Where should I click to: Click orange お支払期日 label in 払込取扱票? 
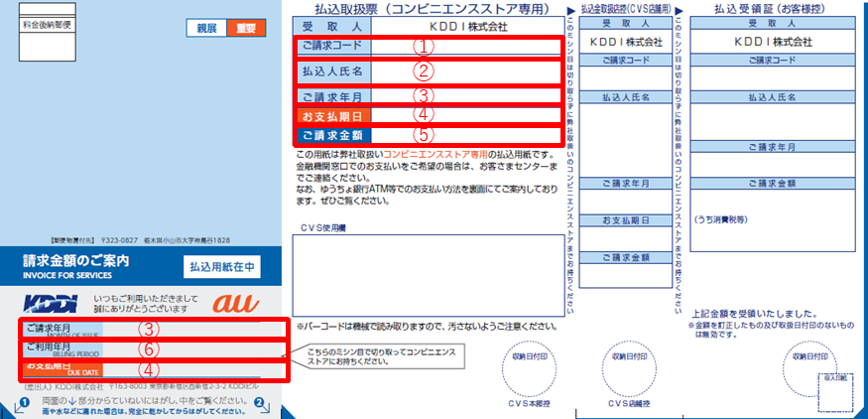(334, 115)
